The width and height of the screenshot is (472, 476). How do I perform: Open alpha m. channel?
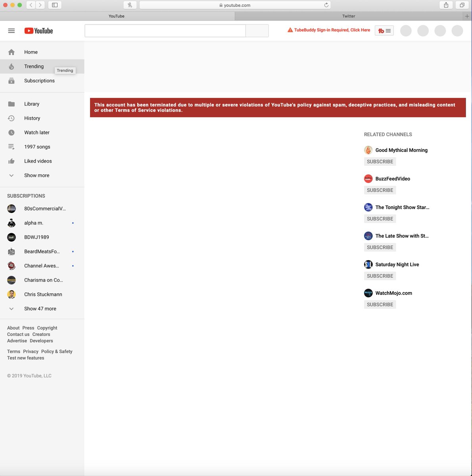point(42,223)
